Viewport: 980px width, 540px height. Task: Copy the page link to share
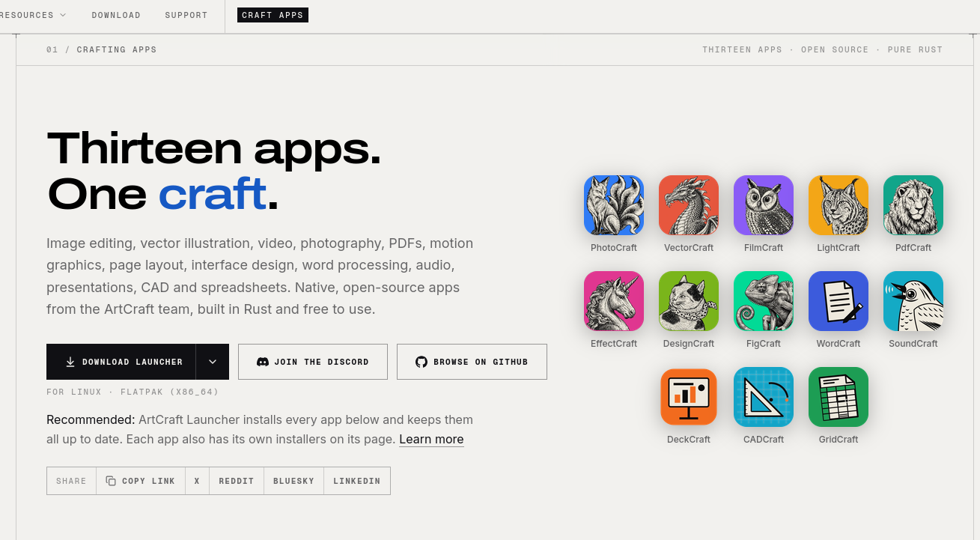pyautogui.click(x=141, y=481)
